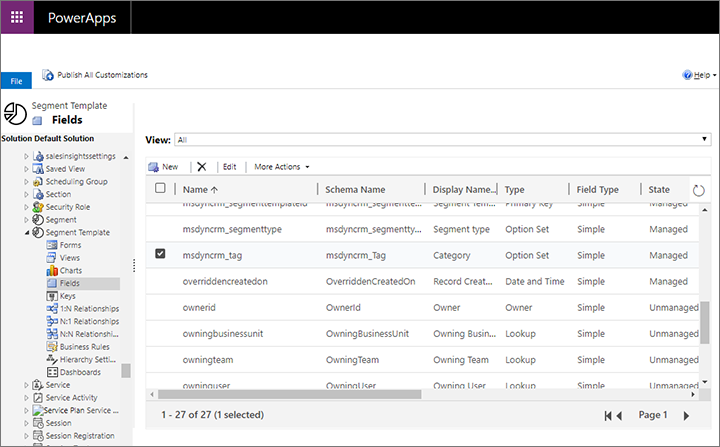Click the Edit button in toolbar
Screen dimensions: 720x447
click(x=230, y=167)
